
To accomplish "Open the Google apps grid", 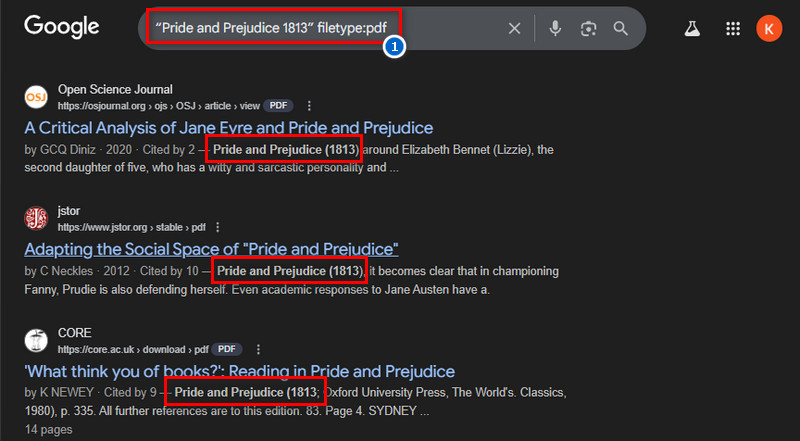I will click(733, 28).
